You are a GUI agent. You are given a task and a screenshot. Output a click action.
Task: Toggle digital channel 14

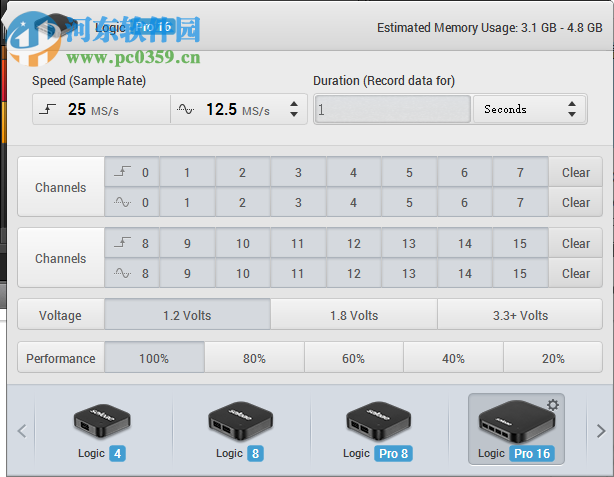465,243
